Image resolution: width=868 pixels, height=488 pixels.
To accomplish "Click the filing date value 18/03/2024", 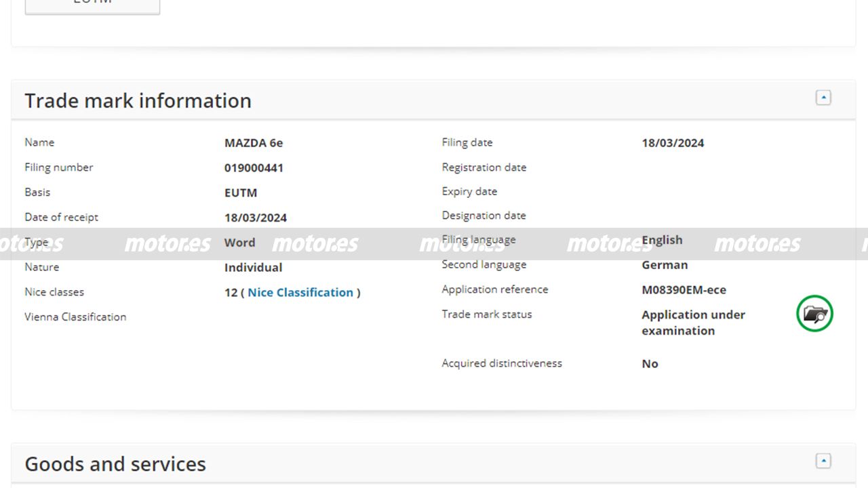I will (x=673, y=143).
